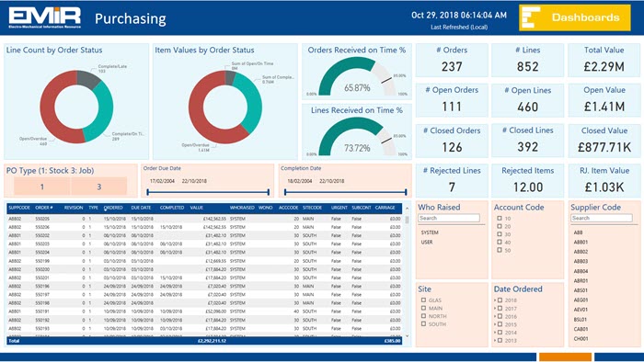Check the NORTH site checkbox

pyautogui.click(x=423, y=316)
